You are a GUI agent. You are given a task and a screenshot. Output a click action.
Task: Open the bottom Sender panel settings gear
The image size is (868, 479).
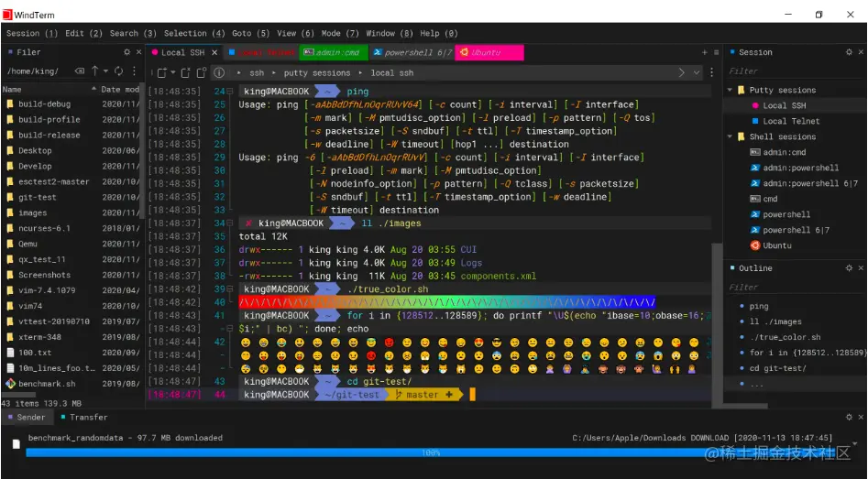coord(849,417)
